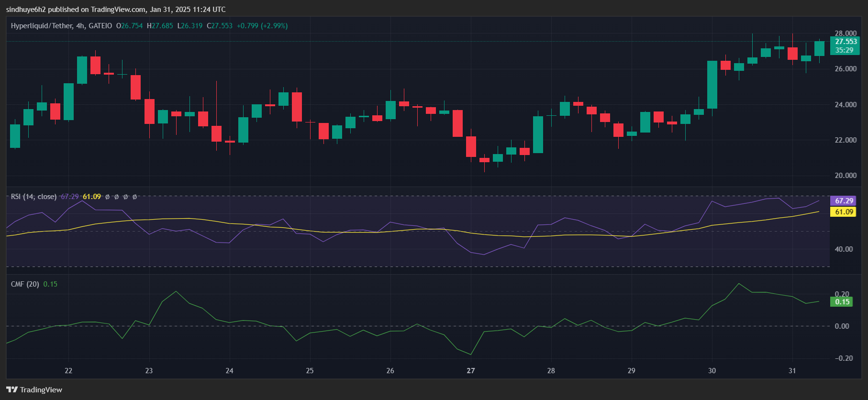Click the RSI (14, close) indicator label
The height and width of the screenshot is (400, 868).
pyautogui.click(x=33, y=197)
